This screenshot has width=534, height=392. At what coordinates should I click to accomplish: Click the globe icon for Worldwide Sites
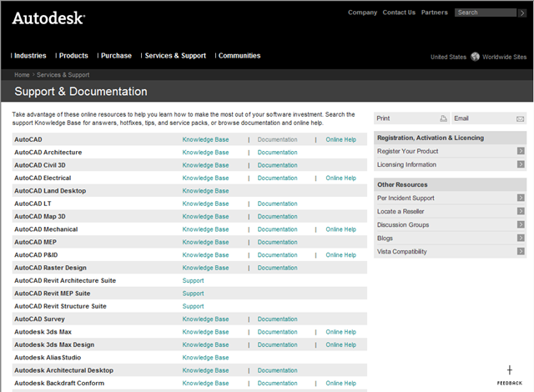[x=475, y=57]
